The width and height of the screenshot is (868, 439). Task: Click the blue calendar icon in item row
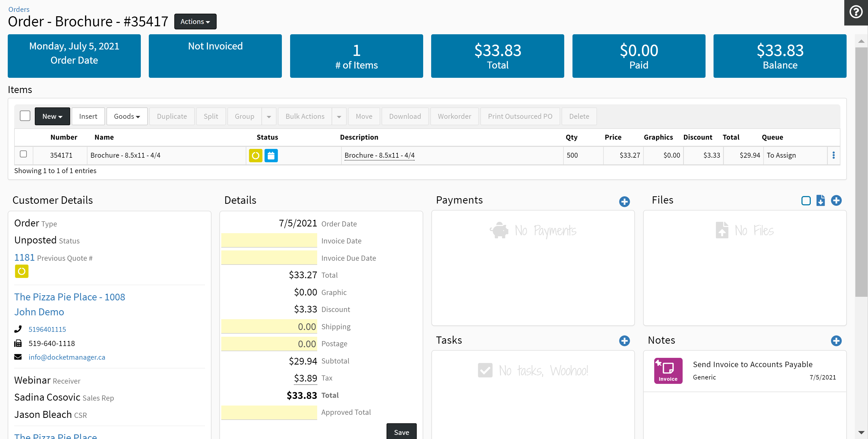click(x=271, y=156)
